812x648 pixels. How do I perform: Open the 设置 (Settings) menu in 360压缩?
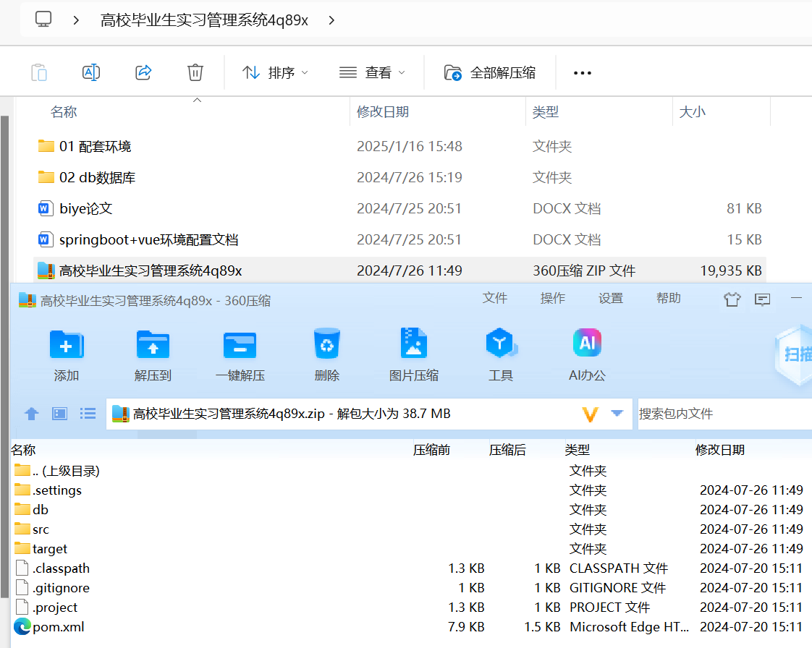click(610, 297)
